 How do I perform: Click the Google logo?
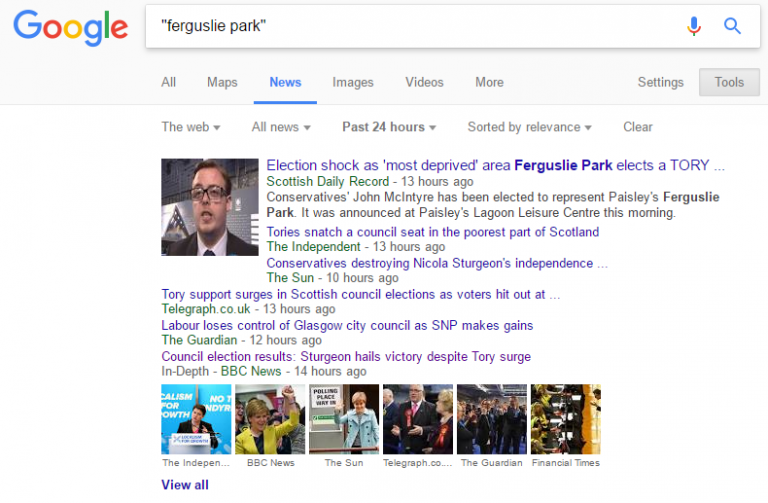[x=70, y=27]
